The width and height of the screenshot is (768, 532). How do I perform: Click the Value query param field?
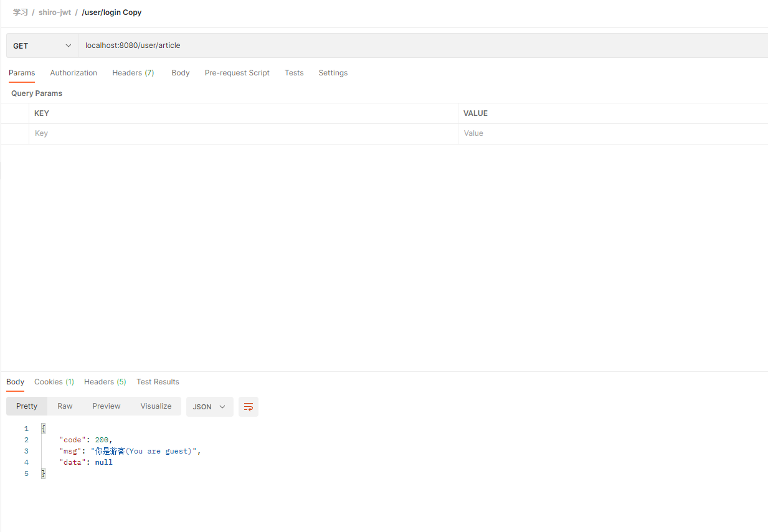pos(610,133)
